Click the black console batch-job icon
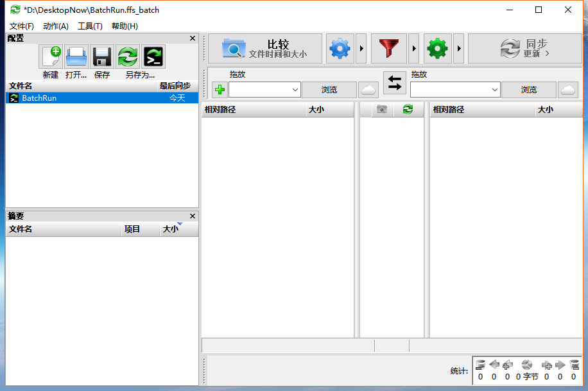 [x=152, y=56]
